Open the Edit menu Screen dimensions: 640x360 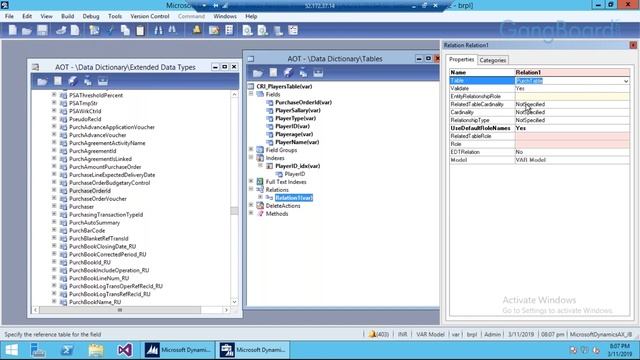click(27, 16)
